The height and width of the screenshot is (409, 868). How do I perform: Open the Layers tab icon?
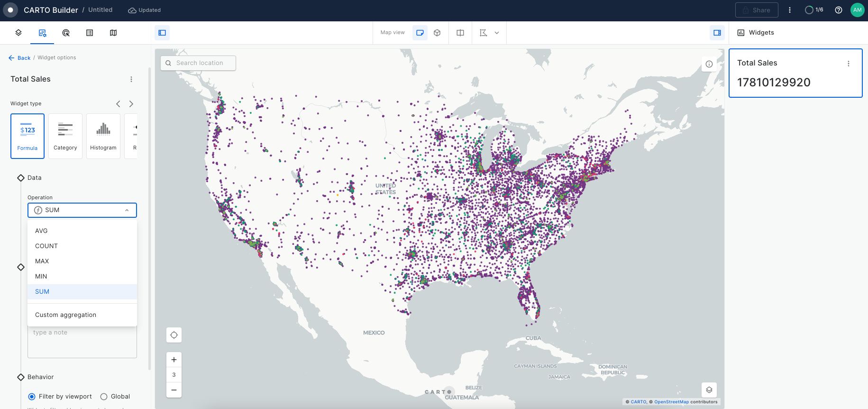pyautogui.click(x=18, y=33)
